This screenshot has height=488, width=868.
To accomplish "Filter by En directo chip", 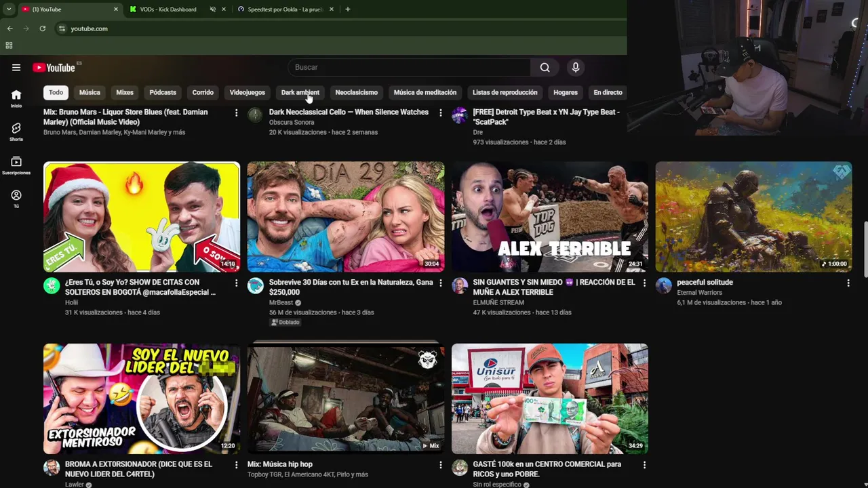I will pyautogui.click(x=608, y=92).
